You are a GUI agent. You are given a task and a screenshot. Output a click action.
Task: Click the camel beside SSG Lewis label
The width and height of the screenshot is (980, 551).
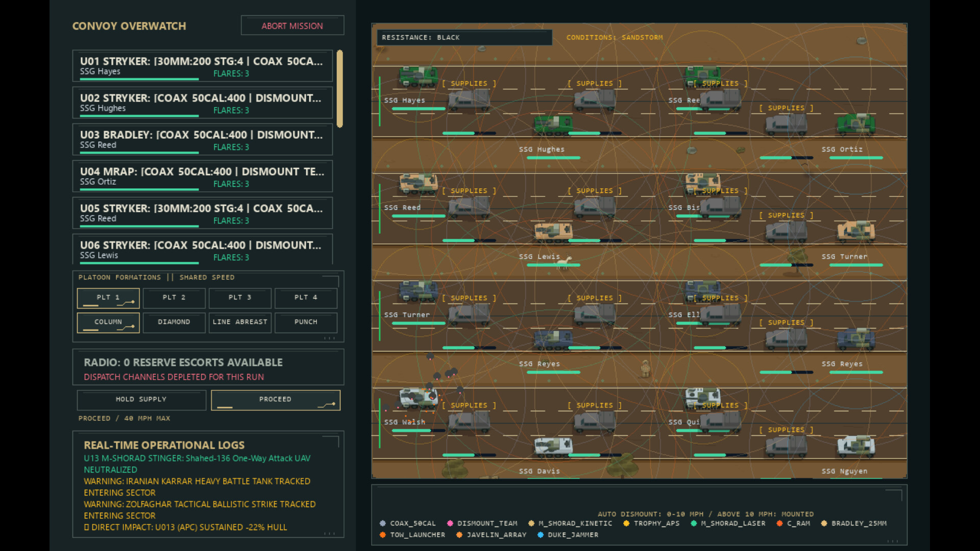click(564, 262)
